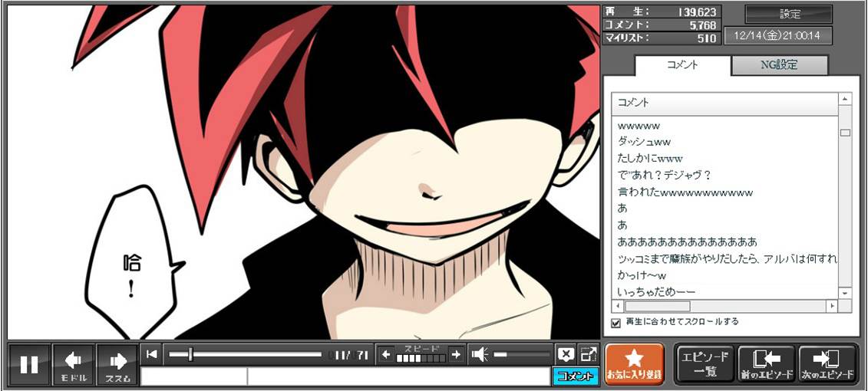Jump to the first page icon
Viewport: 868px width, 391px height.
pyautogui.click(x=152, y=354)
